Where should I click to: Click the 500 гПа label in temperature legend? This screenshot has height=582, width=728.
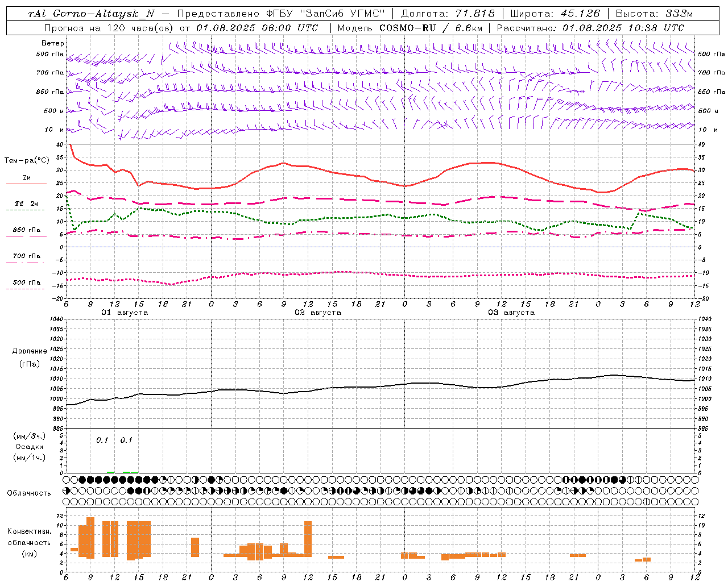point(27,282)
